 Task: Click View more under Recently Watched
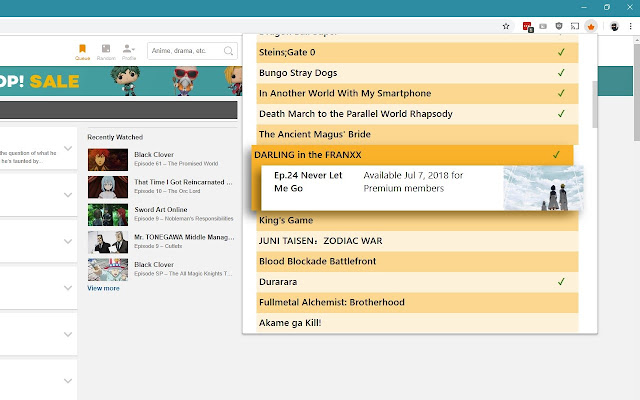103,288
